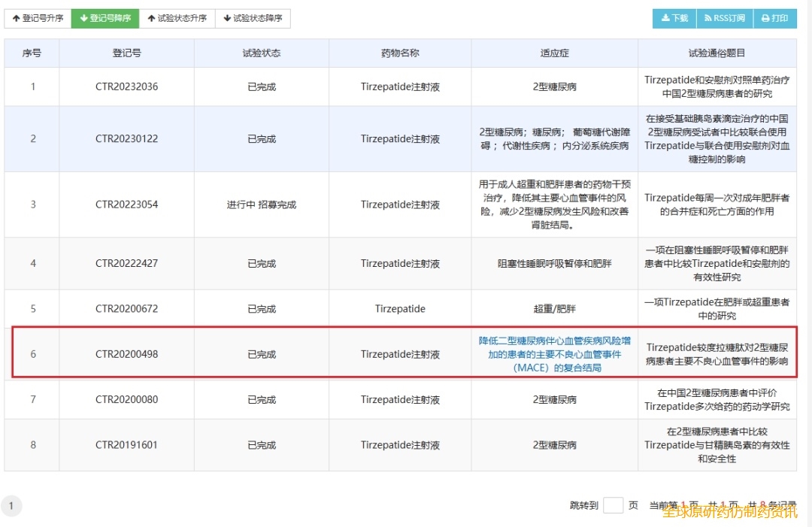Click the 打印 print button
Viewport: 812px width, 527px height.
[774, 19]
